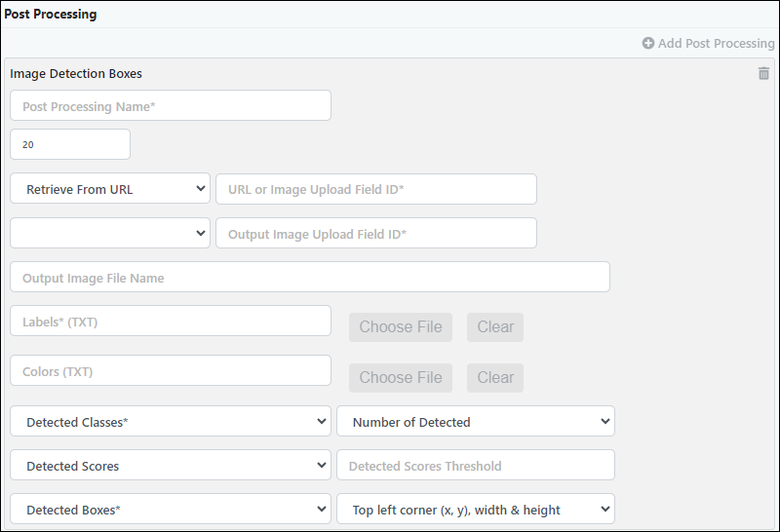This screenshot has width=780, height=532.
Task: Open the Top left corner box format dropdown
Action: [476, 509]
